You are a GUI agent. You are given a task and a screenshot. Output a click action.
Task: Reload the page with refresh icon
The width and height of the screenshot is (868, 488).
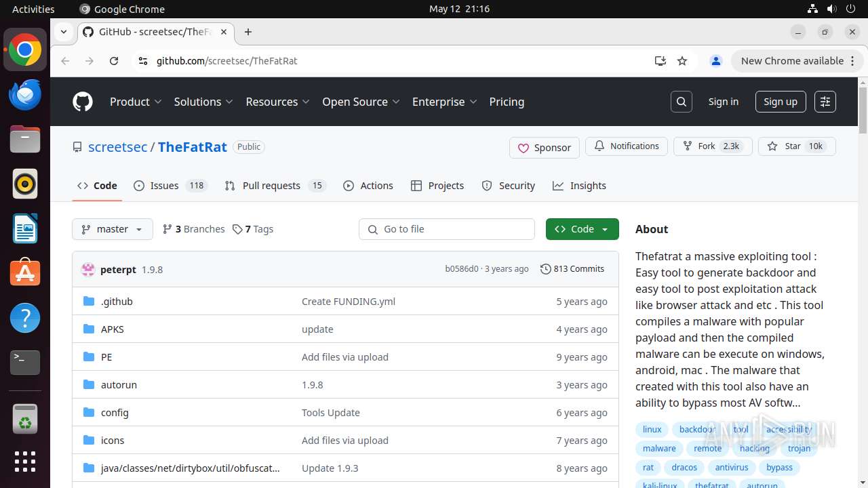114,61
